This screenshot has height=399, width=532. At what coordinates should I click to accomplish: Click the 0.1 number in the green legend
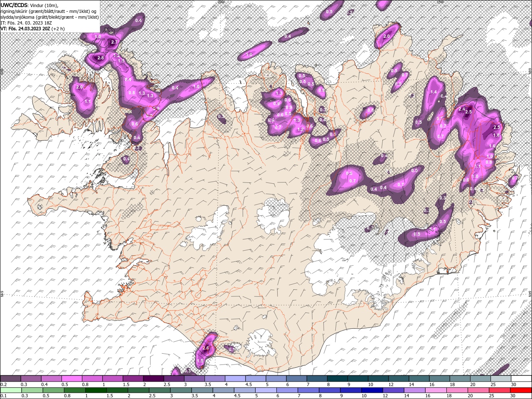click(x=4, y=396)
